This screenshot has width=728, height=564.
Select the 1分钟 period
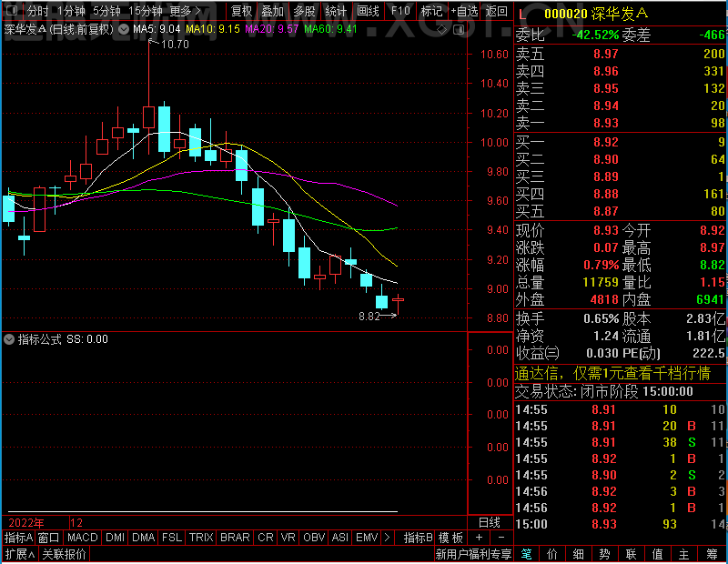point(71,11)
